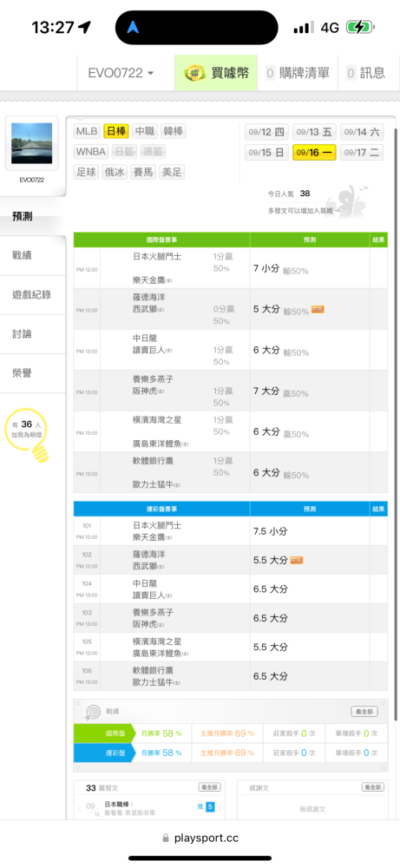Select the 韓棒 league filter
Screen dimensions: 400x868
[174, 131]
